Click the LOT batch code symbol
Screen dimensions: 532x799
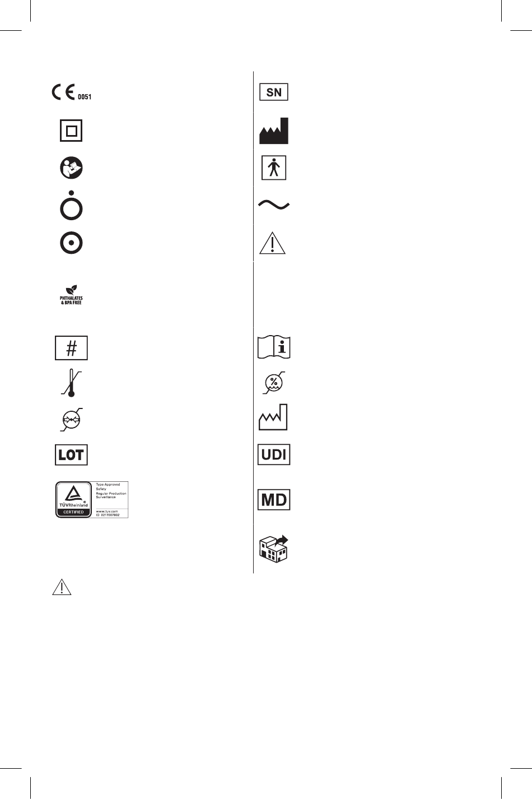[x=71, y=454]
